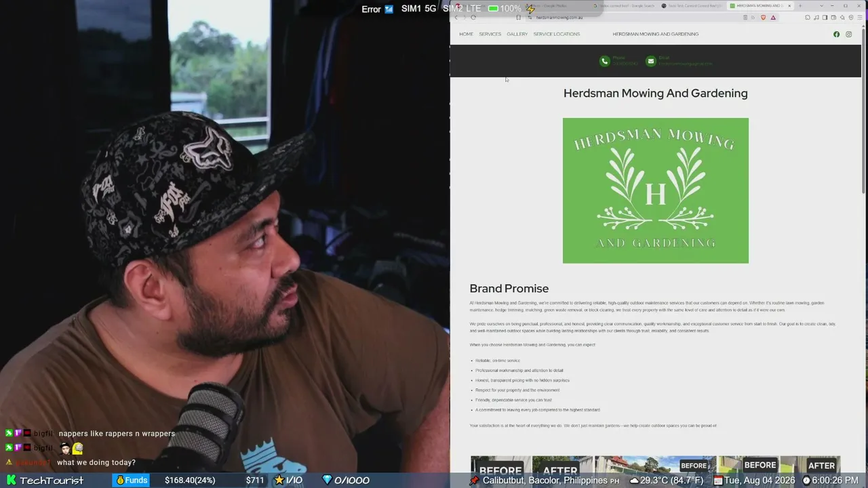Click the Herdsman Mowing green logo image
This screenshot has height=488, width=868.
(x=656, y=190)
